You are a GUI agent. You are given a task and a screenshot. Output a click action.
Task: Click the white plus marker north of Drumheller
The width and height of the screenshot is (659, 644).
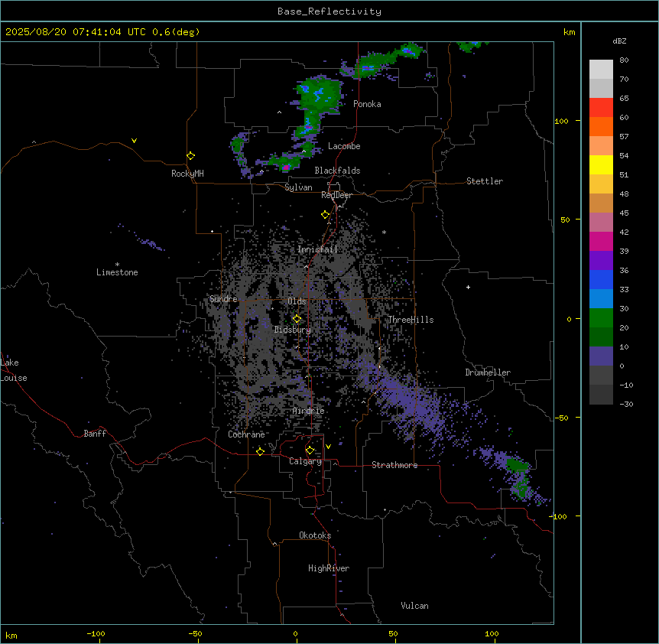[468, 287]
